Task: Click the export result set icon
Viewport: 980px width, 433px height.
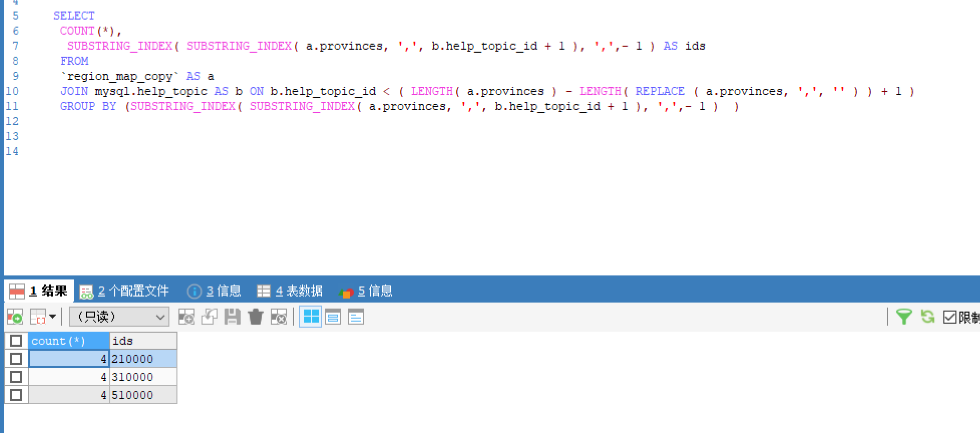Action: point(15,317)
